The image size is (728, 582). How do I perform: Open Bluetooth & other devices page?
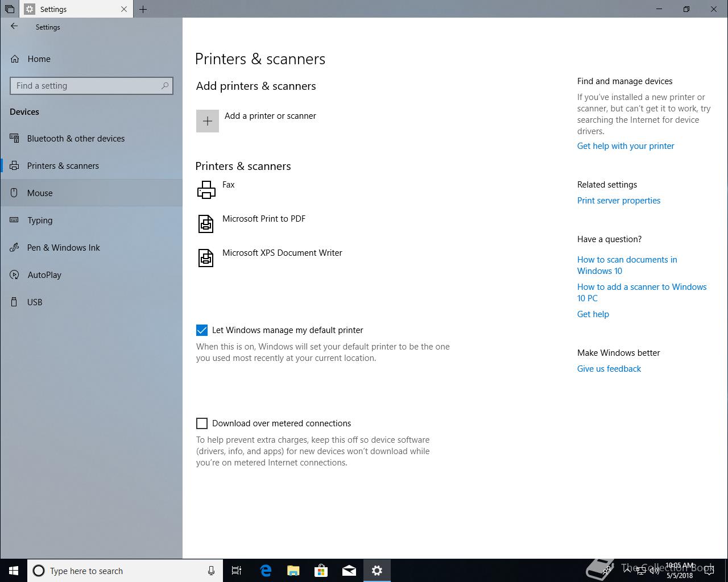pyautogui.click(x=91, y=139)
